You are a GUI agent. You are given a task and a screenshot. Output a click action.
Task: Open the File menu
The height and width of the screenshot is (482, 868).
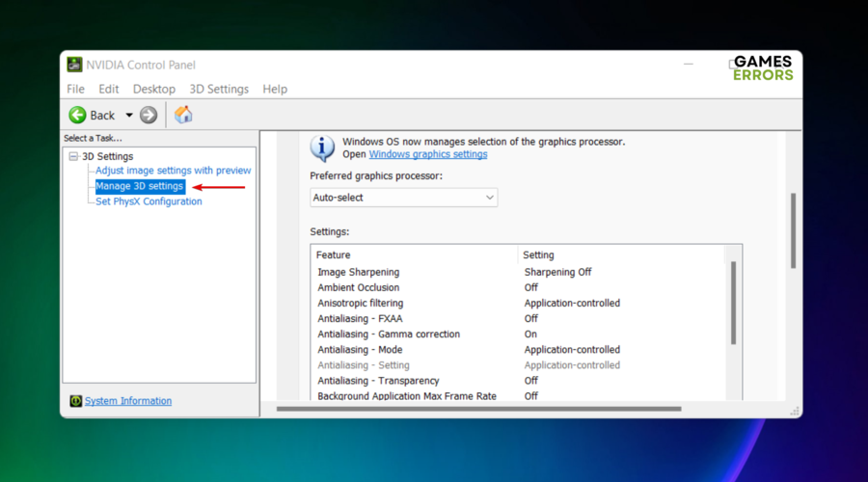tap(75, 89)
